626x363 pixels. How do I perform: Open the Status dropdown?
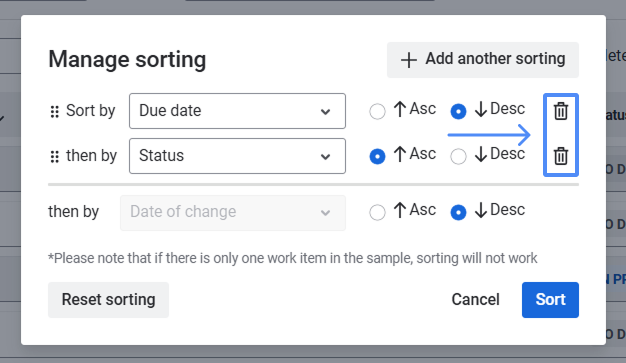click(x=237, y=156)
